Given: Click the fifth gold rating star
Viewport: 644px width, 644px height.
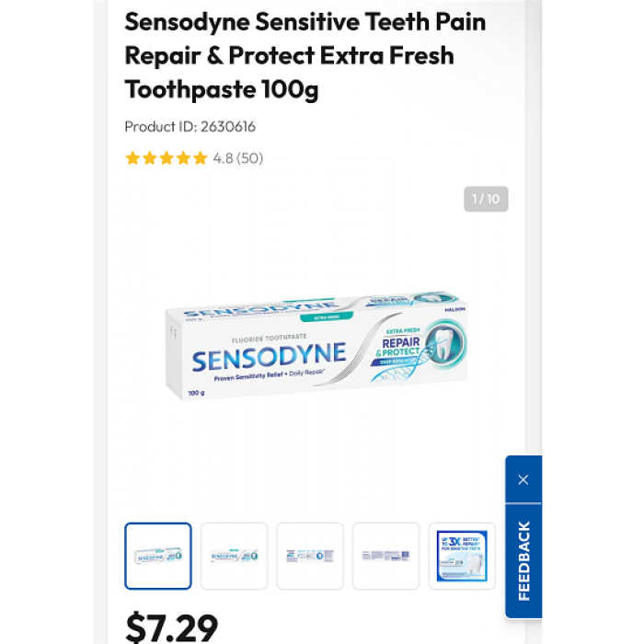Looking at the screenshot, I should coord(200,158).
